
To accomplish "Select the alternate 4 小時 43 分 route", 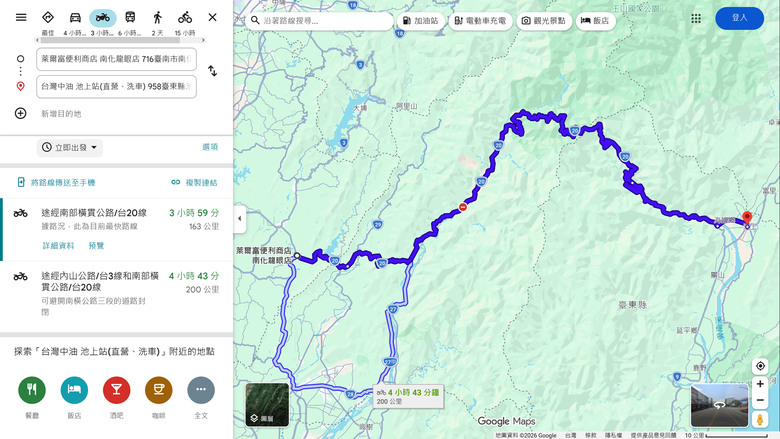I will tap(116, 293).
